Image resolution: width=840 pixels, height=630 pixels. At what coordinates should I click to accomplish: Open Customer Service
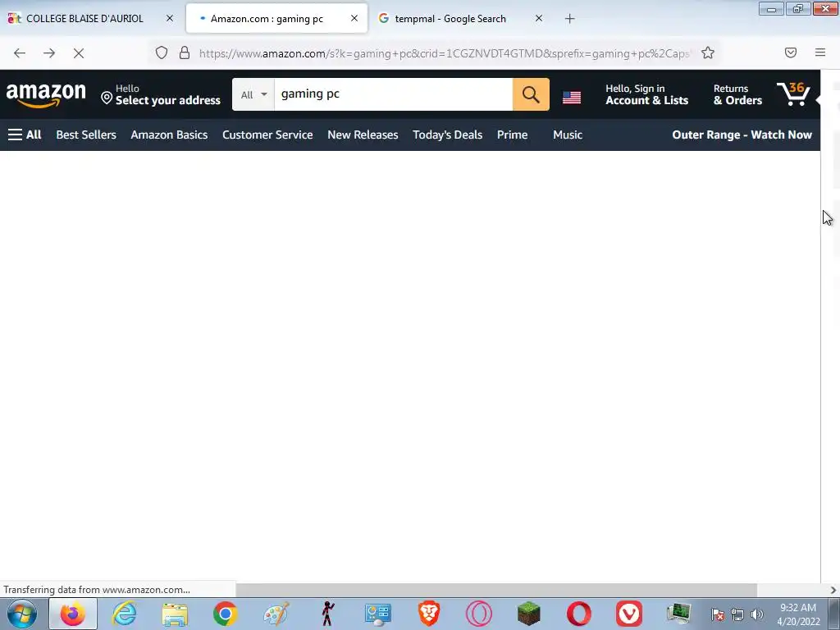click(268, 135)
